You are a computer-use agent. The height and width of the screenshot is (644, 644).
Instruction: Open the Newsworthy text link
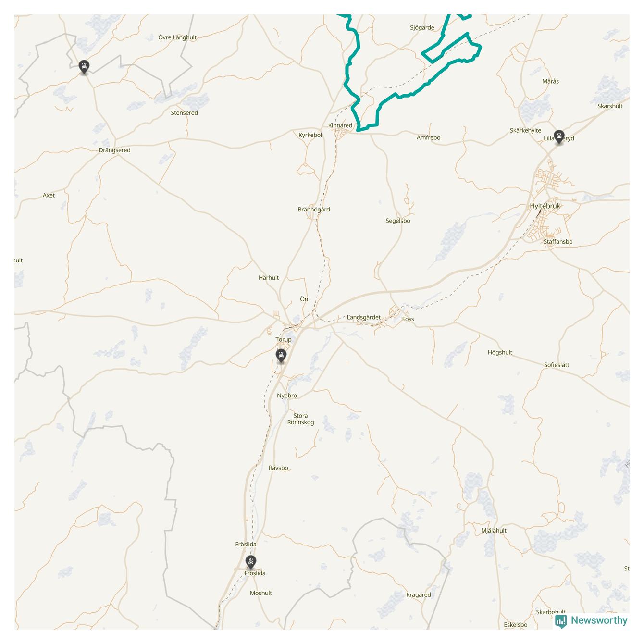[x=599, y=620]
